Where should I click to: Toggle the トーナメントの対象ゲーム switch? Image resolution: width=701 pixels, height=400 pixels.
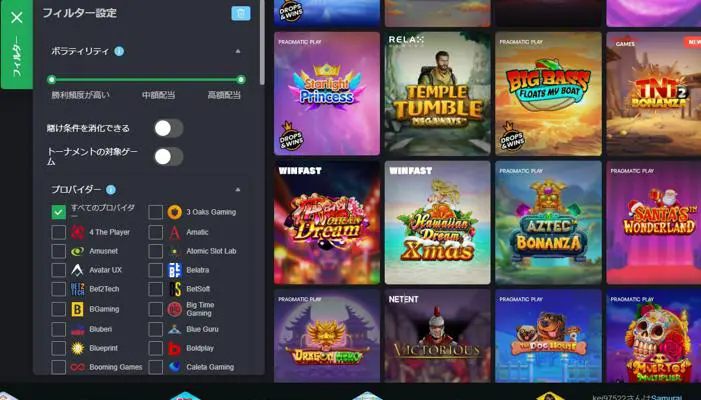click(x=169, y=156)
